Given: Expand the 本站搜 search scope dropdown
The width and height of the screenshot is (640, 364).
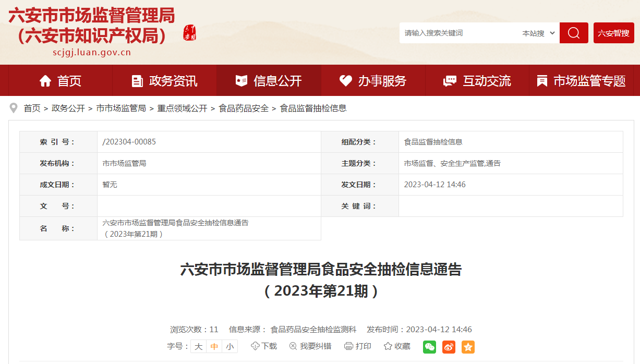Looking at the screenshot, I should click(x=539, y=33).
